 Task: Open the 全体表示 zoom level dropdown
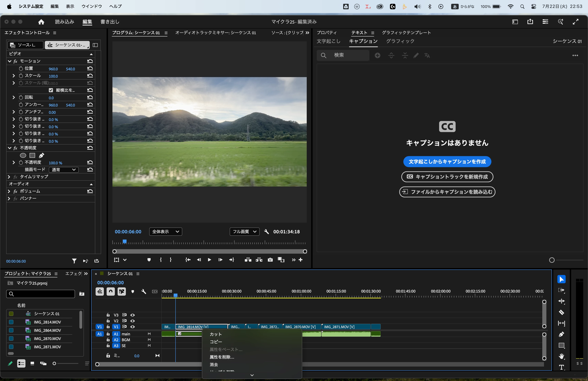tap(166, 232)
